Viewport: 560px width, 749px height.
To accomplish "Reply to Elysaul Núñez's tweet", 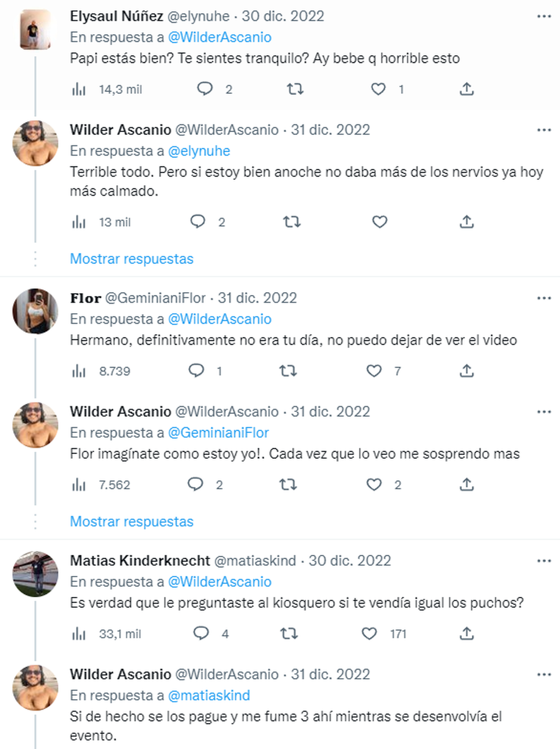I will [205, 89].
